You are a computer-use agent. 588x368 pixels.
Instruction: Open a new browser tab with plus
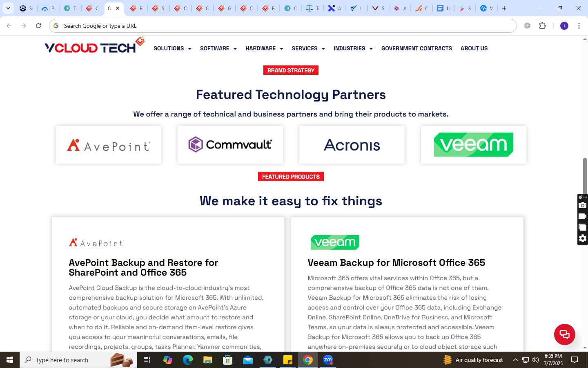point(504,8)
